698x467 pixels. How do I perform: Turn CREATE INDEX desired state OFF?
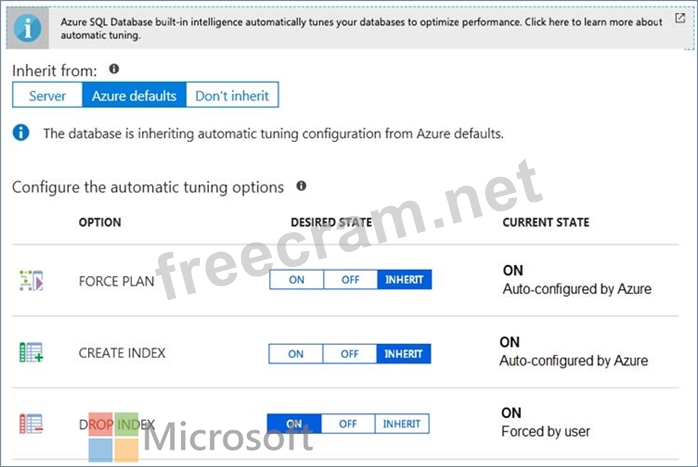[x=349, y=354]
